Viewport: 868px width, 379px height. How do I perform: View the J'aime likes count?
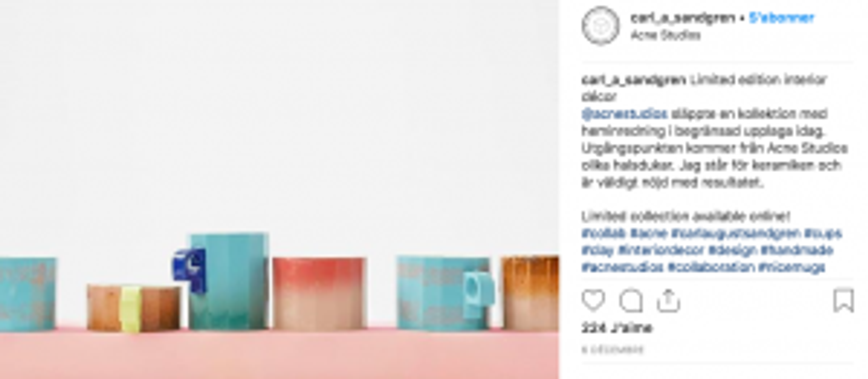pos(617,328)
